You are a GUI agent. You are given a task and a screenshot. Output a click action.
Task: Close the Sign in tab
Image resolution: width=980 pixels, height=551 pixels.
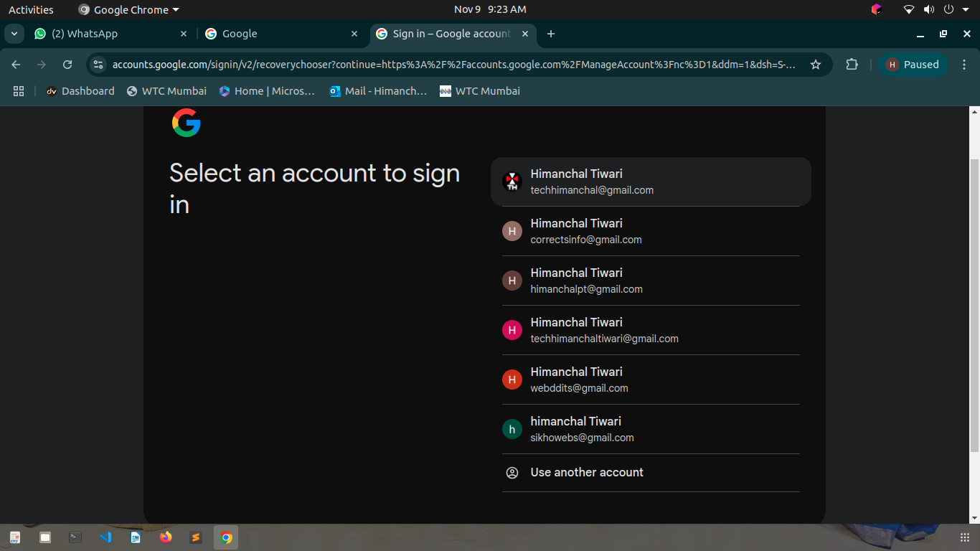pos(525,34)
